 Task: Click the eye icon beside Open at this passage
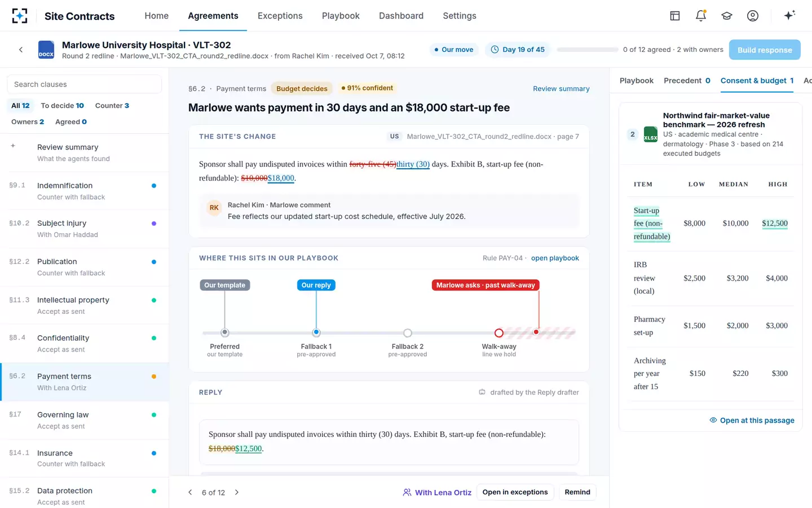pos(713,420)
